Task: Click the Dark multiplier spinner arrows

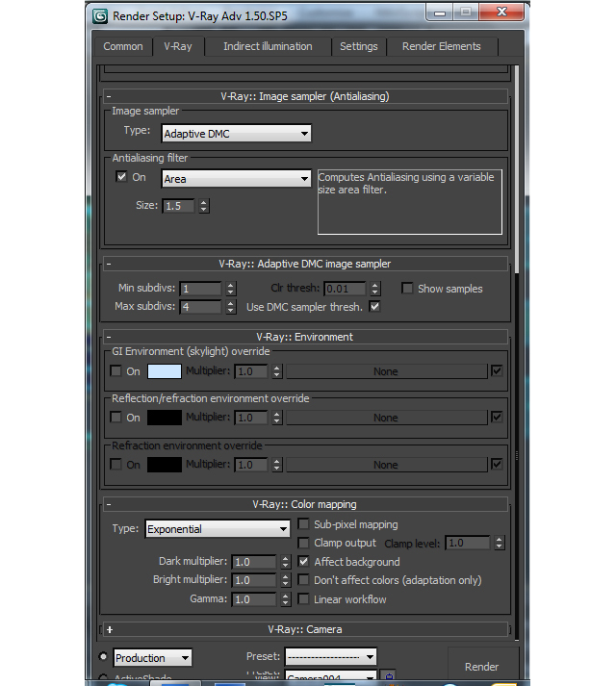Action: (286, 562)
